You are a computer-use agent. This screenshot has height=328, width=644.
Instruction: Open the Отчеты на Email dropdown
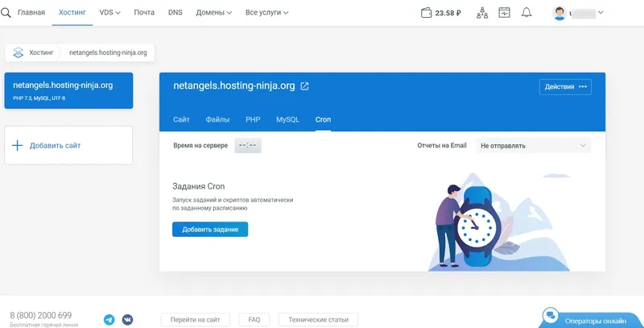(x=533, y=146)
